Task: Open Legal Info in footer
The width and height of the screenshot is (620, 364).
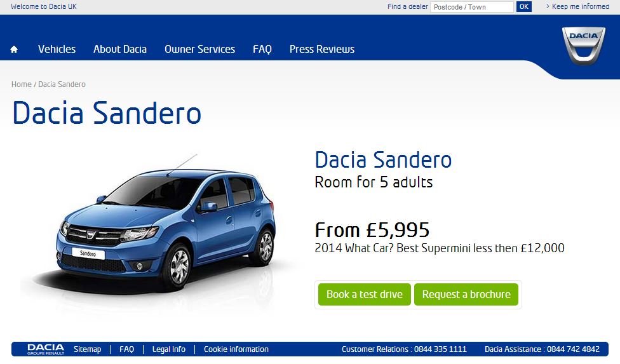Action: [169, 349]
